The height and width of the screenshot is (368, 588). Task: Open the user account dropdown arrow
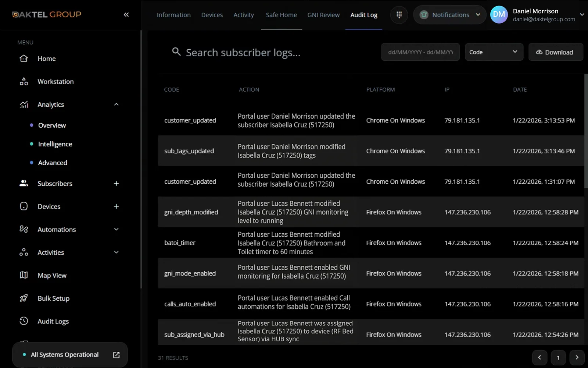tap(582, 15)
